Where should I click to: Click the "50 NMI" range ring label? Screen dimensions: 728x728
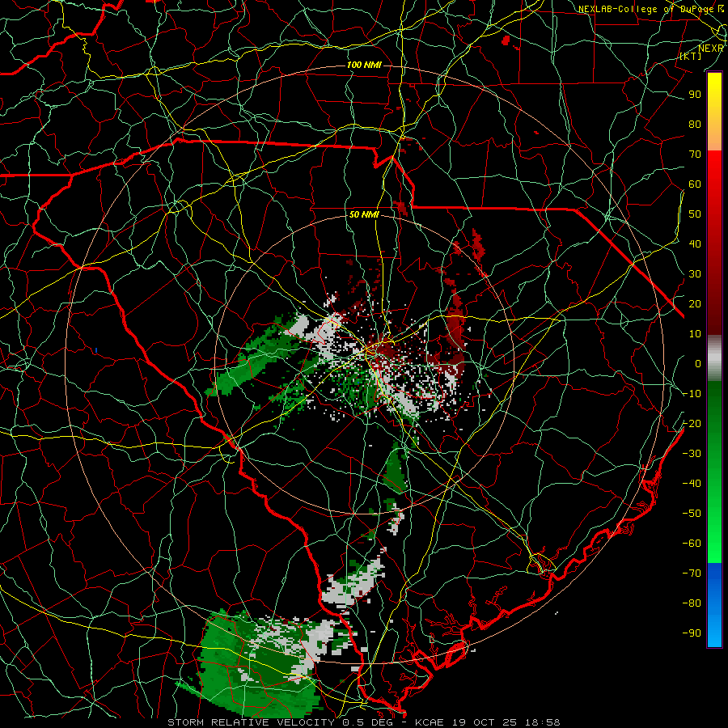pos(364,215)
